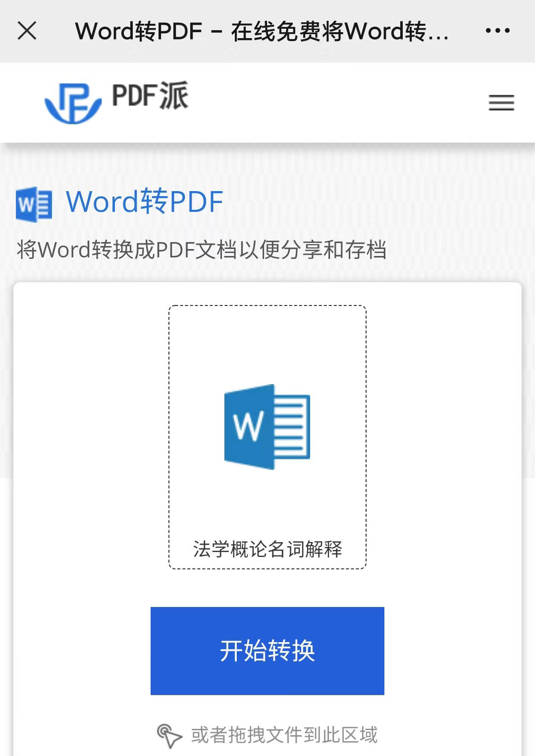The height and width of the screenshot is (756, 535).
Task: Open the hamburger navigation menu
Action: (x=501, y=102)
